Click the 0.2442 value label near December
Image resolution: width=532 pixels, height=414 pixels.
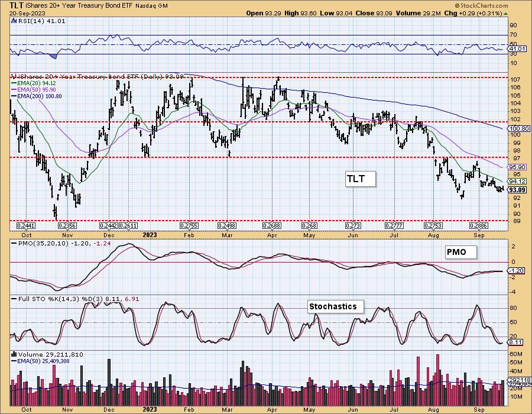(x=109, y=226)
